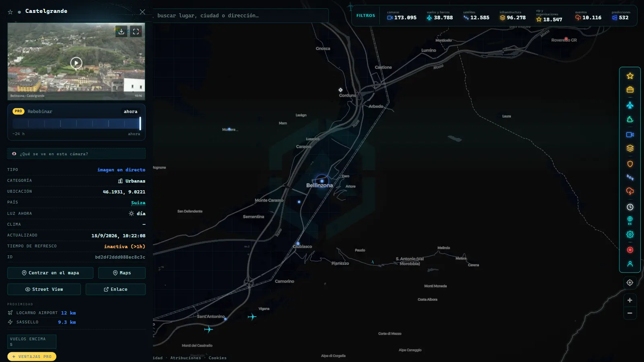Click the Centrar en el mapa button
The image size is (644, 362).
coord(50,273)
